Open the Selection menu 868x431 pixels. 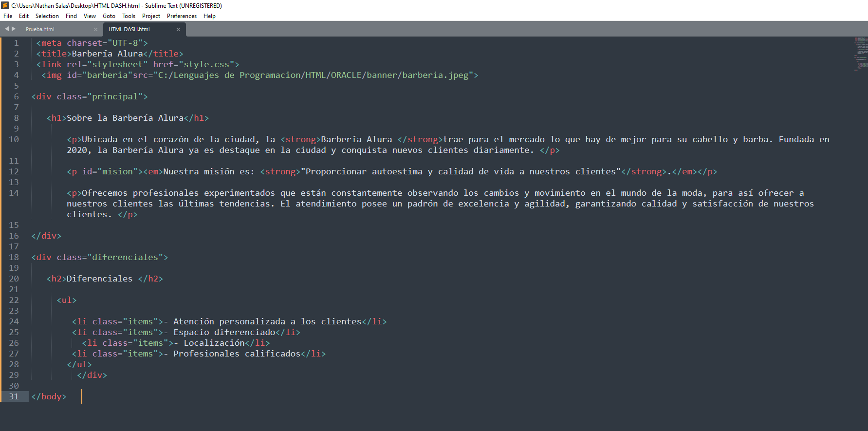coord(47,16)
